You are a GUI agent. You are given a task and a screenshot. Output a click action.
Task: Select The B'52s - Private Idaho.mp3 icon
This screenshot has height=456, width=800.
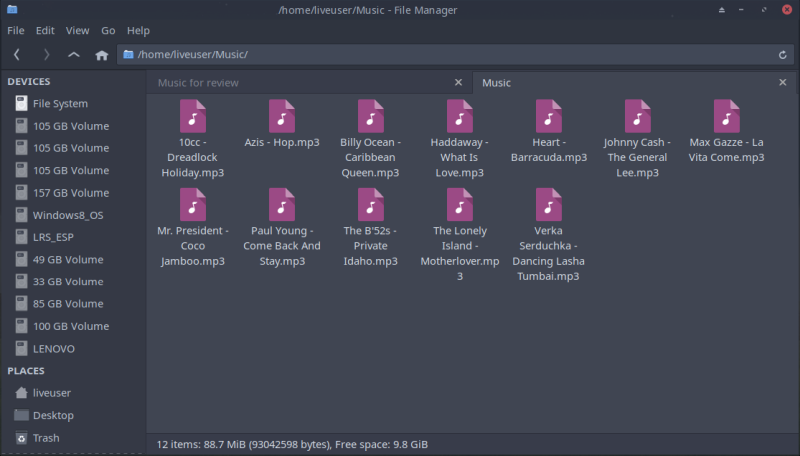coord(370,205)
